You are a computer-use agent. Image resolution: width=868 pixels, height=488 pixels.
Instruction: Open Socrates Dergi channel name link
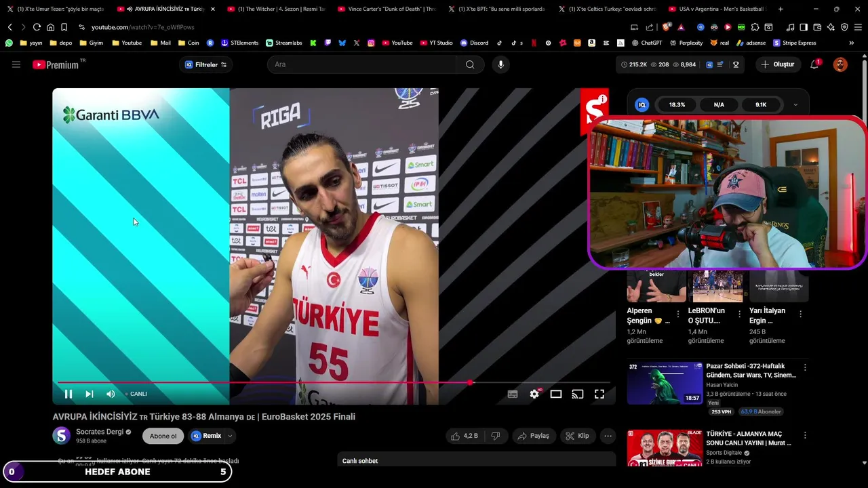point(100,432)
